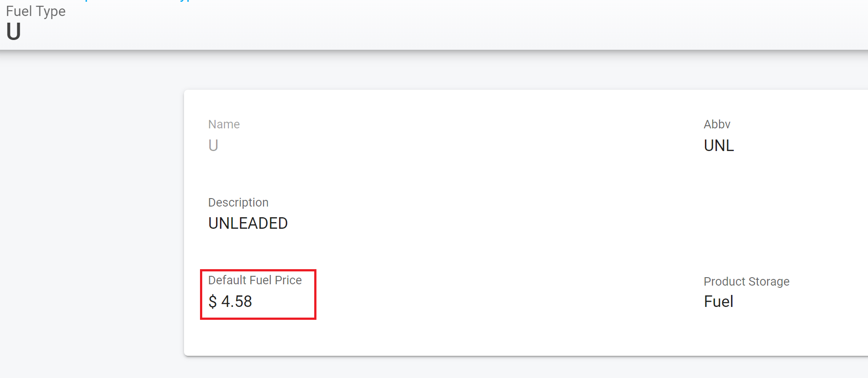Click the large "U" page title
This screenshot has height=378, width=868.
[13, 32]
